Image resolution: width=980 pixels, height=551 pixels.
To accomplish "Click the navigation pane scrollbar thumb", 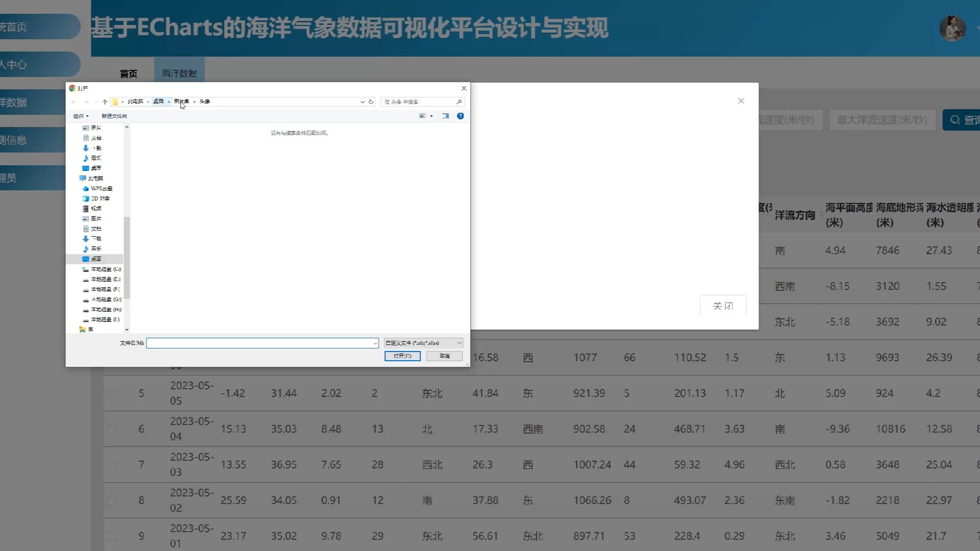I will (x=127, y=258).
